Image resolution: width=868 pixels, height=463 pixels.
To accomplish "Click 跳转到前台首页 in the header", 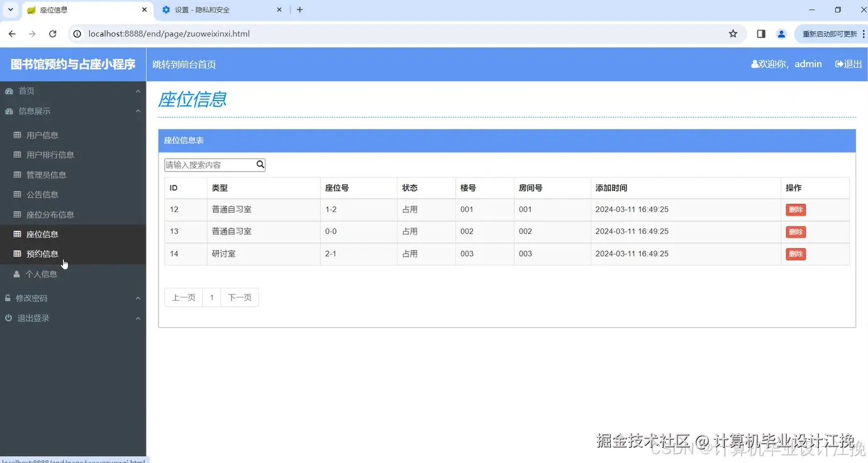I will coord(184,64).
